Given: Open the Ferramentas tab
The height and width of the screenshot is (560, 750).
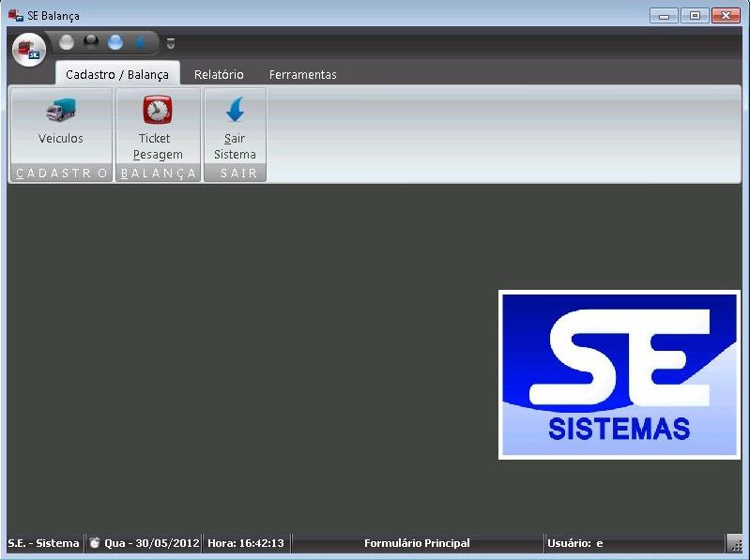Looking at the screenshot, I should 302,74.
